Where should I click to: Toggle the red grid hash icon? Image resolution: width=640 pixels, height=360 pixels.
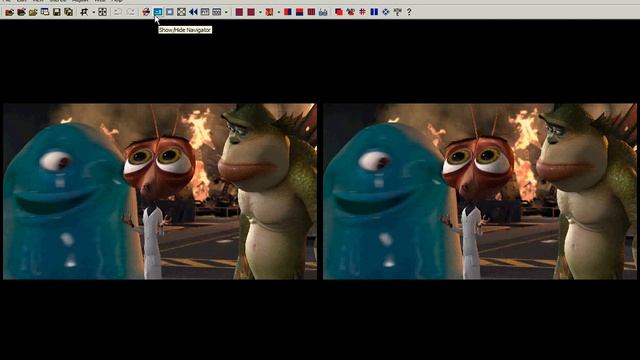coord(362,12)
